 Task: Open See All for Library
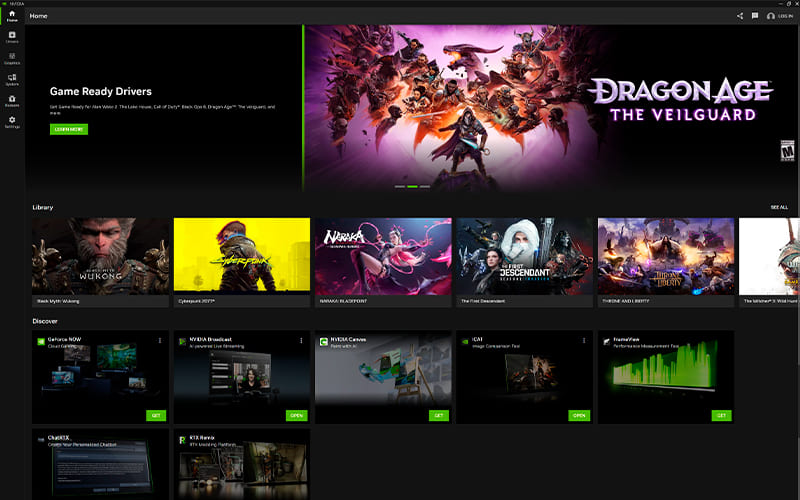click(779, 207)
